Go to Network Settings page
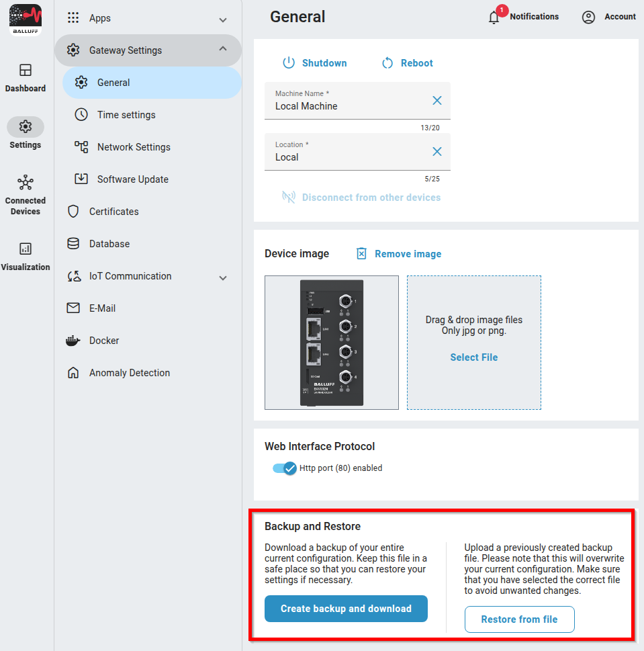 pos(134,147)
